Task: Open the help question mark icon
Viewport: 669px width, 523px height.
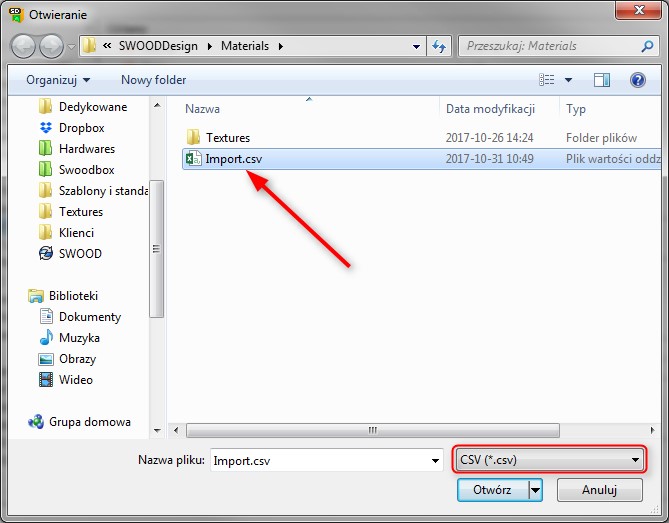Action: 636,80
